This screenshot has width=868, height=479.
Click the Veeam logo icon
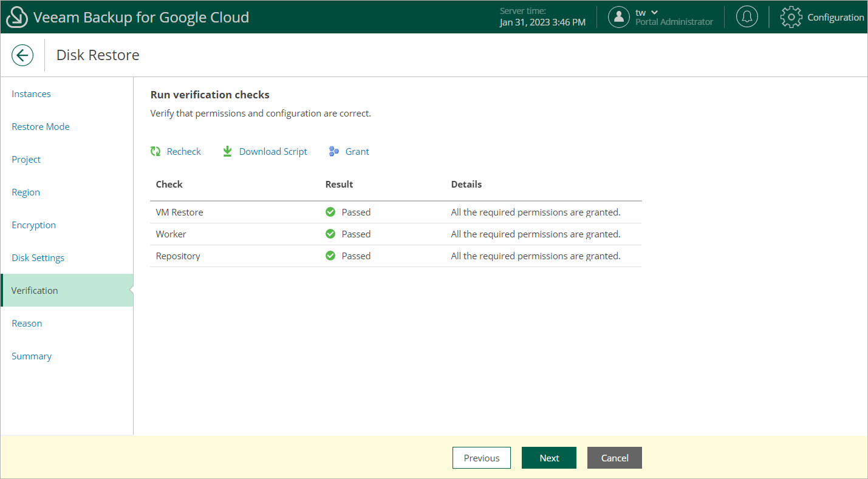(x=17, y=17)
